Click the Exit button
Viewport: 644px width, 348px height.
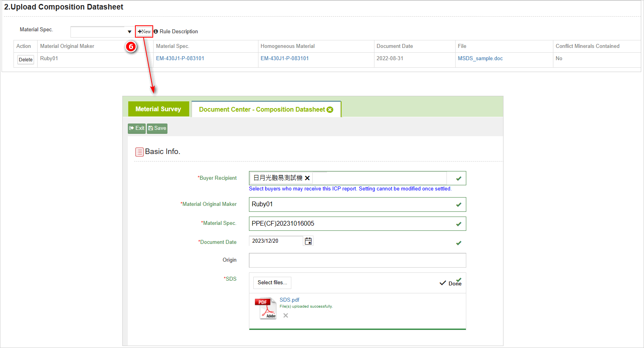137,128
